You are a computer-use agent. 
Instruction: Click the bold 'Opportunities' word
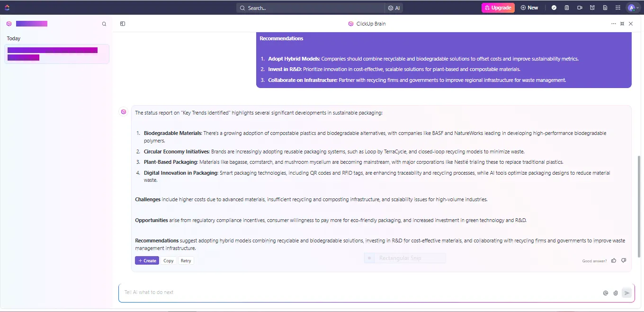152,221
